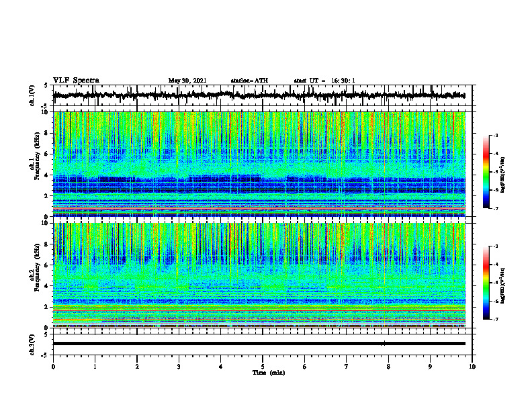This screenshot has height=411, width=532.
Task: Click the '-7' label on ch.2 color bar
Action: click(x=495, y=320)
